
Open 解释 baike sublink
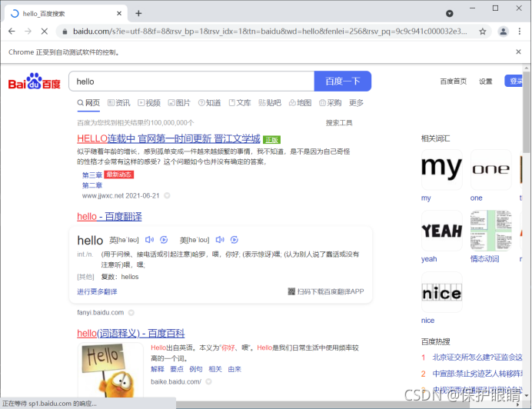[x=158, y=369]
